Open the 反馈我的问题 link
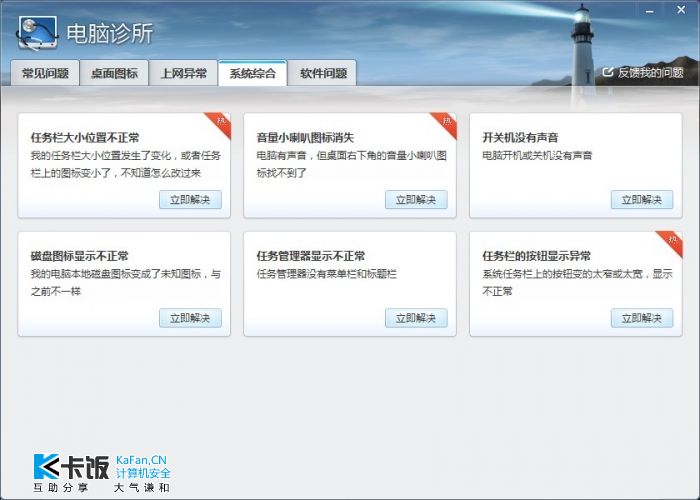This screenshot has height=500, width=700. coord(650,72)
